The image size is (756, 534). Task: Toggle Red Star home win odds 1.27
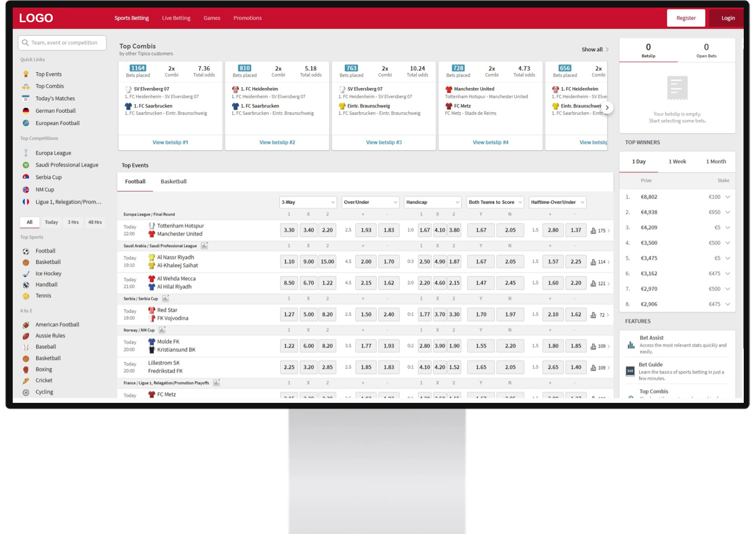289,315
